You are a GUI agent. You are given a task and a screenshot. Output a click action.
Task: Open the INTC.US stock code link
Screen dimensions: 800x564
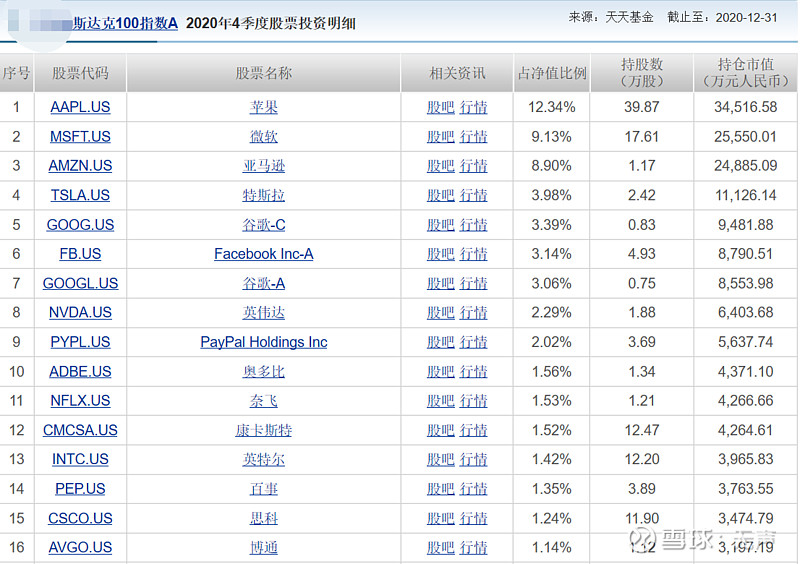pos(80,460)
